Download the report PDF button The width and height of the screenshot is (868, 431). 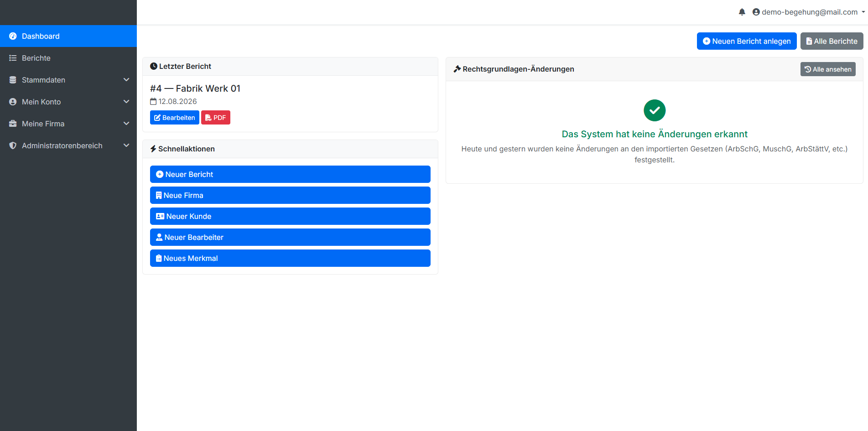[216, 118]
